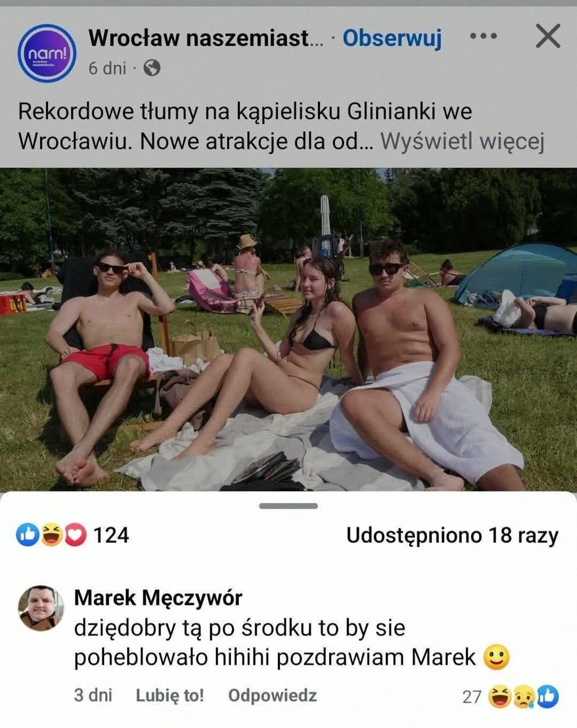Expand post text with Wyświetl więcej
This screenshot has width=577, height=728.
[462, 142]
